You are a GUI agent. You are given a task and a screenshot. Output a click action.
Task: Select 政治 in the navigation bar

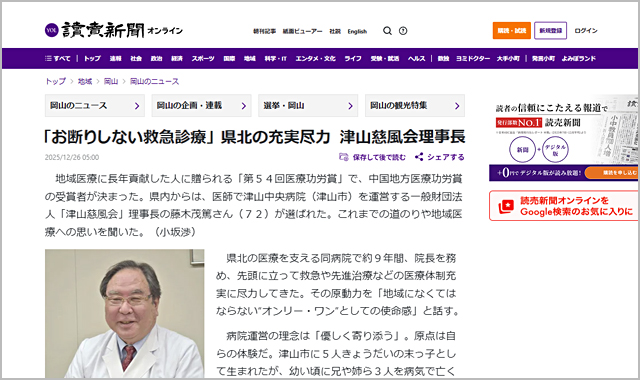pyautogui.click(x=156, y=58)
